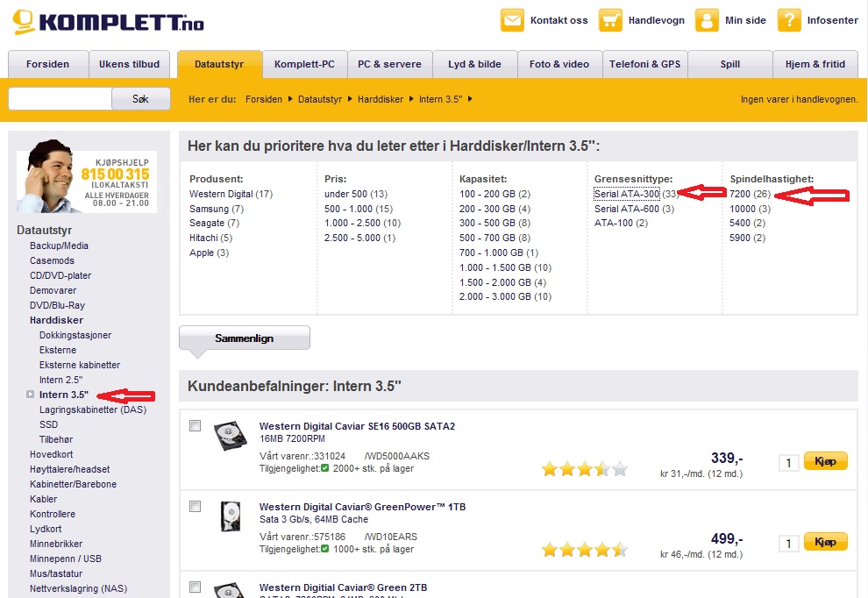Click the Infosenter question mark icon

789,20
